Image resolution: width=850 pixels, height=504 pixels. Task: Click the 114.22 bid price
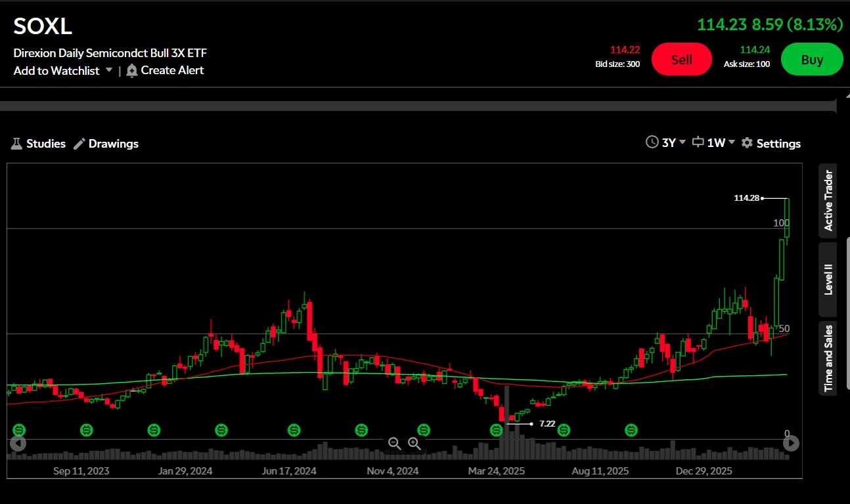tap(625, 50)
